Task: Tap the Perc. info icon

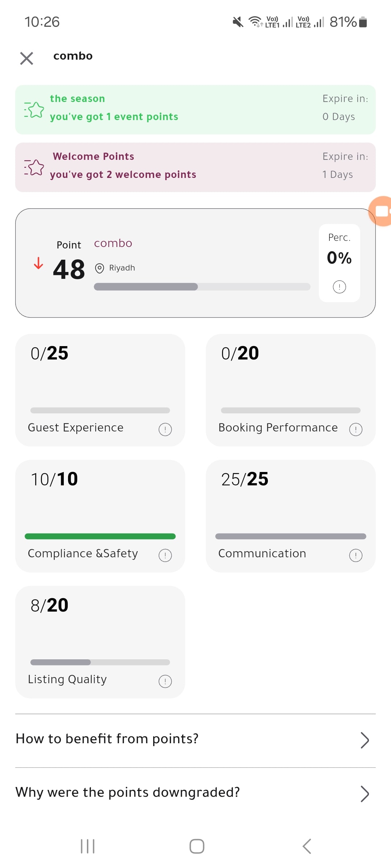Action: click(339, 287)
